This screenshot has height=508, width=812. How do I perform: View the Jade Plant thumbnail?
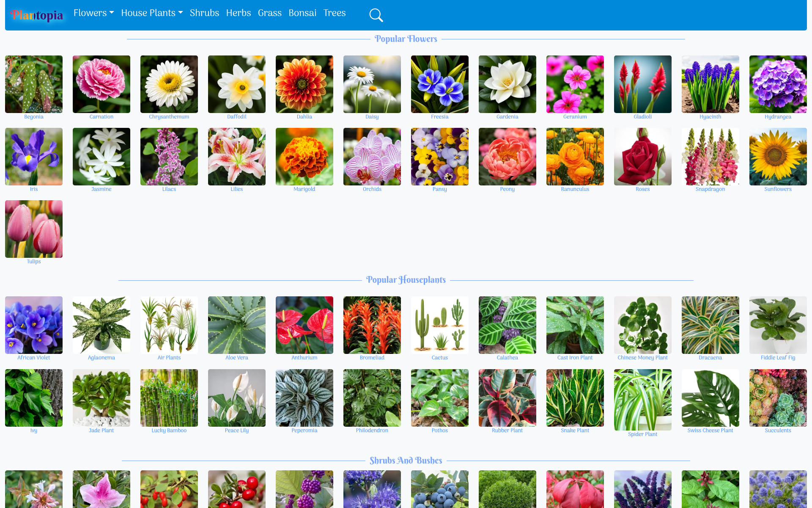(x=101, y=398)
